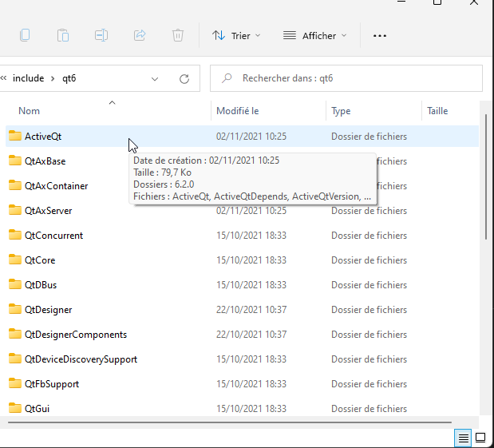Select the QtAxContainer folder
Viewport: 494px width, 448px height.
[56, 186]
